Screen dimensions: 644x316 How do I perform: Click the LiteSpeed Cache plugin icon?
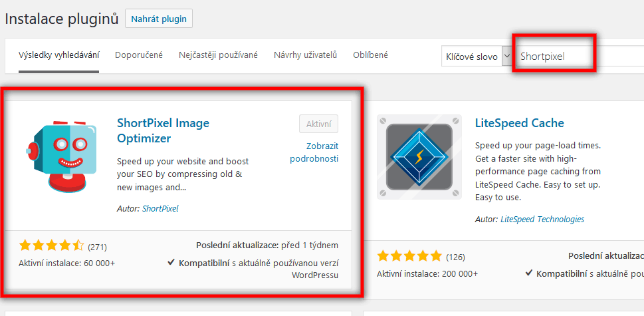coord(419,156)
